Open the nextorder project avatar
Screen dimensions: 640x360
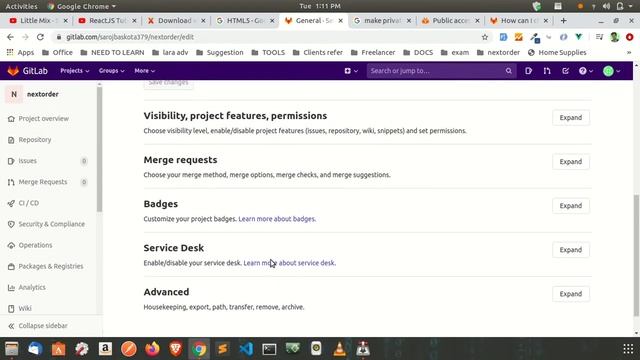[14, 94]
